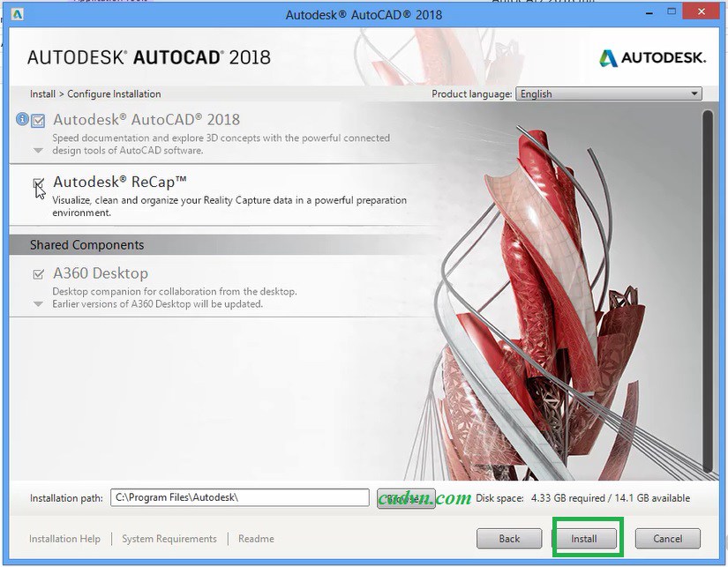Click the Shared Components header
This screenshot has width=728, height=567.
coord(86,245)
